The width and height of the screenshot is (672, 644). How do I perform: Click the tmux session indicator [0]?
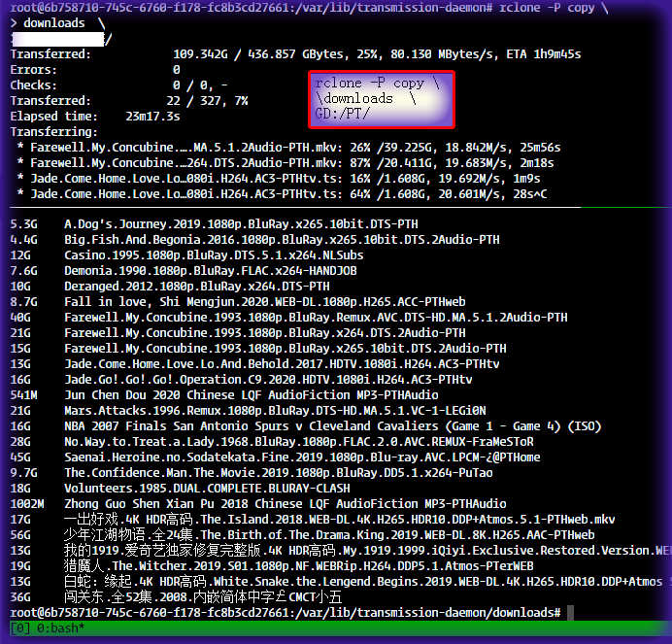click(x=20, y=628)
